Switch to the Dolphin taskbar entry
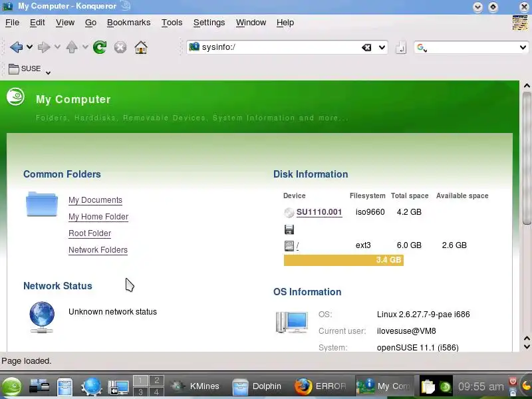 259,386
